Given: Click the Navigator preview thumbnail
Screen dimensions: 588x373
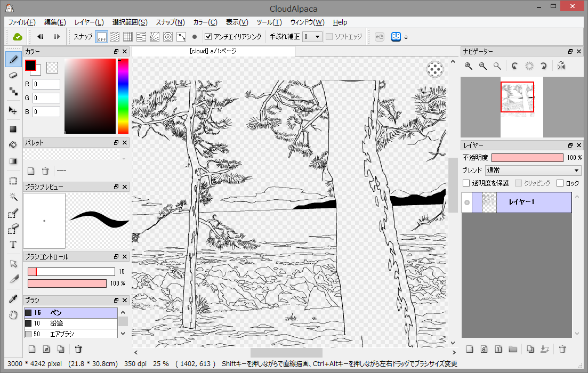Looking at the screenshot, I should [521, 107].
